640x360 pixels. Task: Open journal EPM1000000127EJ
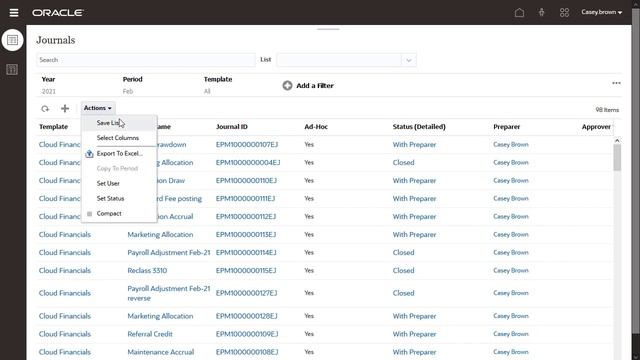click(247, 293)
